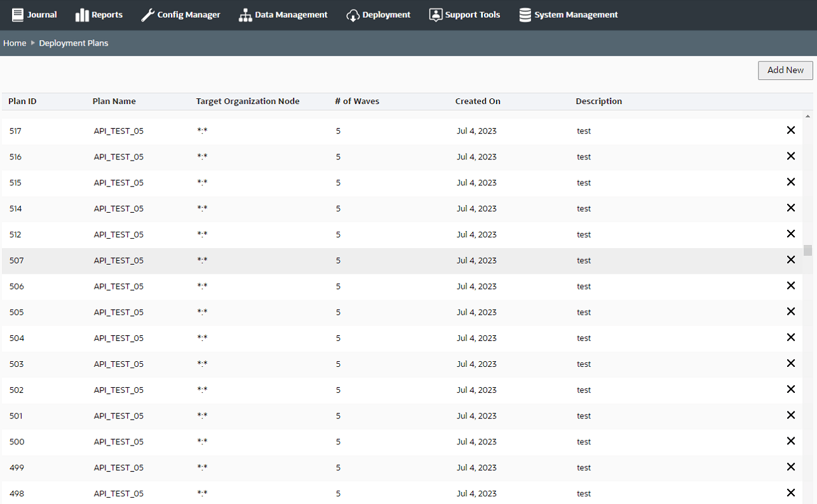Click the Config Manager wrench icon
Image resolution: width=817 pixels, height=504 pixels.
147,15
